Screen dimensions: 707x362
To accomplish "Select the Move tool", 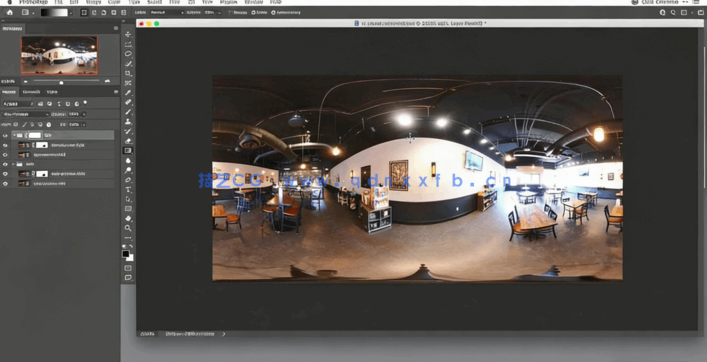I will [128, 34].
